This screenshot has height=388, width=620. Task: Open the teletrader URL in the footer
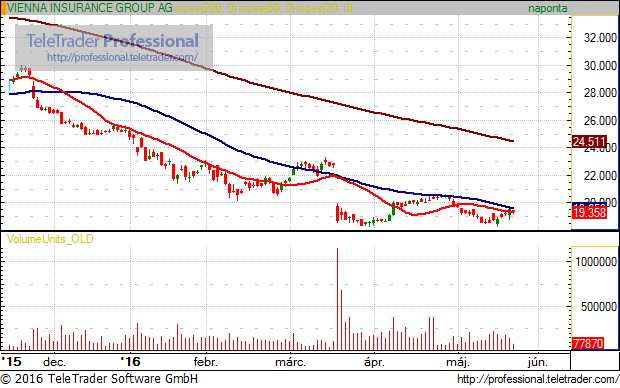pyautogui.click(x=538, y=379)
